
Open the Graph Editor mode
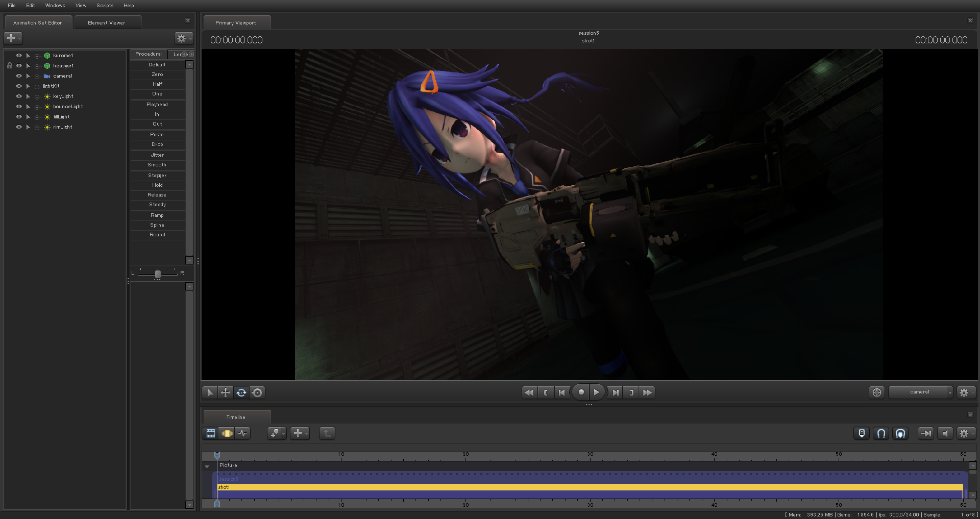pyautogui.click(x=242, y=433)
